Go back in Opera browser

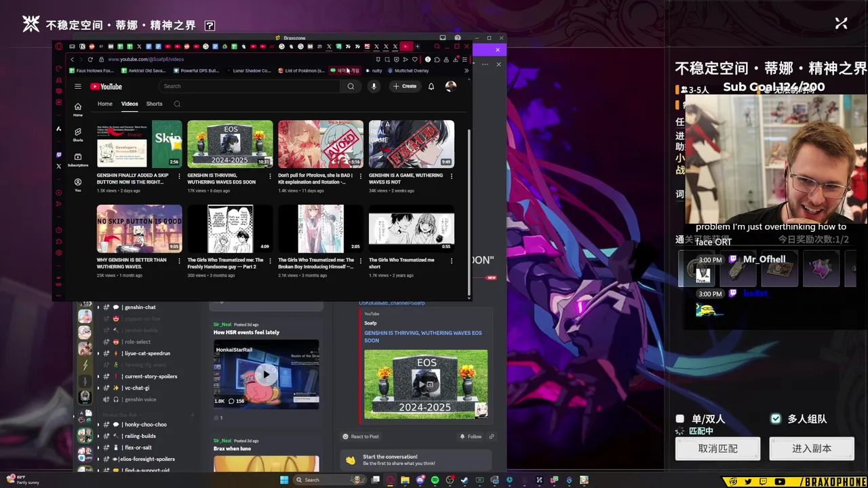coord(72,59)
